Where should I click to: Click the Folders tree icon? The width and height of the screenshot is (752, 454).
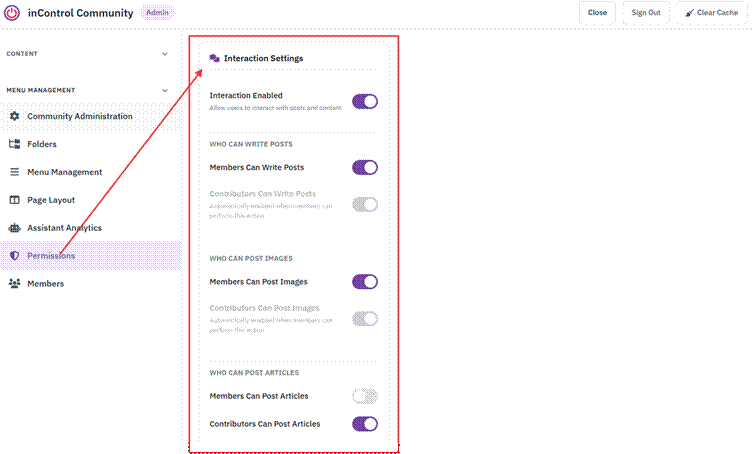pyautogui.click(x=14, y=144)
